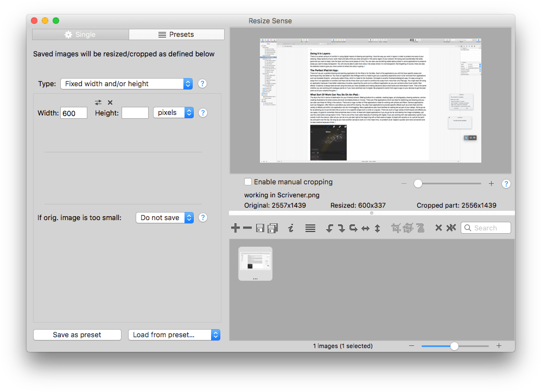
Task: Flip the image vertically via toolbar icon
Action: tap(377, 228)
